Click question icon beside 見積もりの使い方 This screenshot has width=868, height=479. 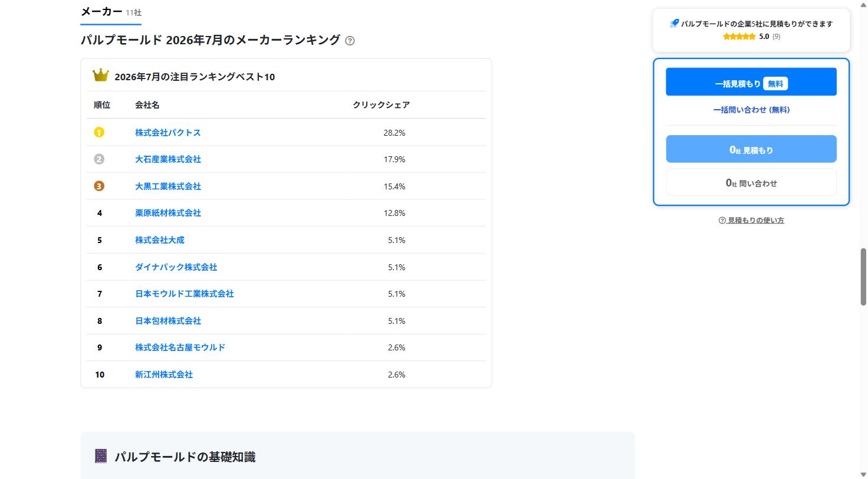tap(722, 221)
